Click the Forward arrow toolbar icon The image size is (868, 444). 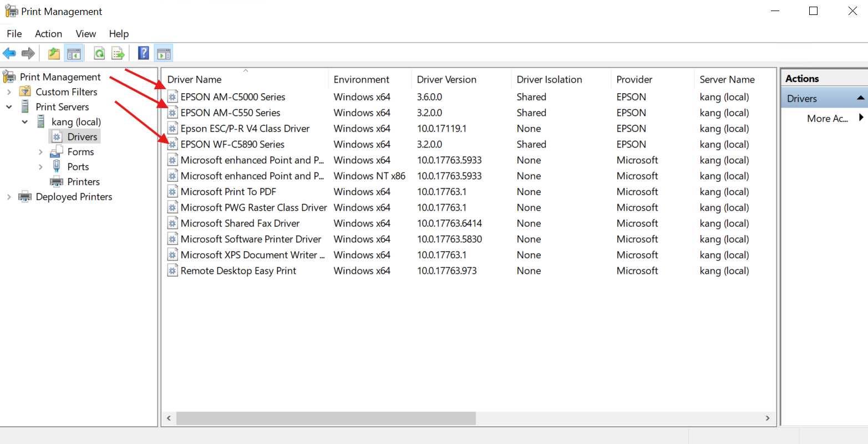pos(28,53)
